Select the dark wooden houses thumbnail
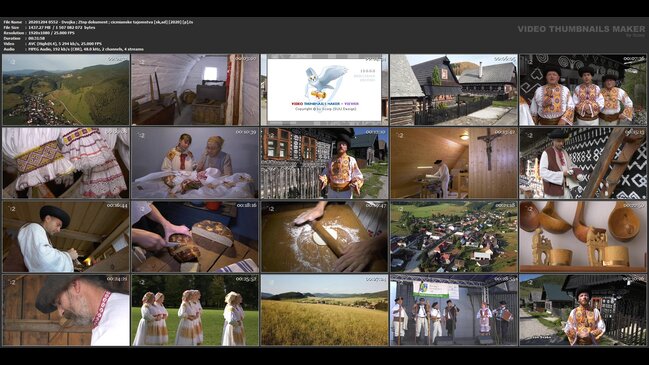This screenshot has width=649, height=365. 454,90
